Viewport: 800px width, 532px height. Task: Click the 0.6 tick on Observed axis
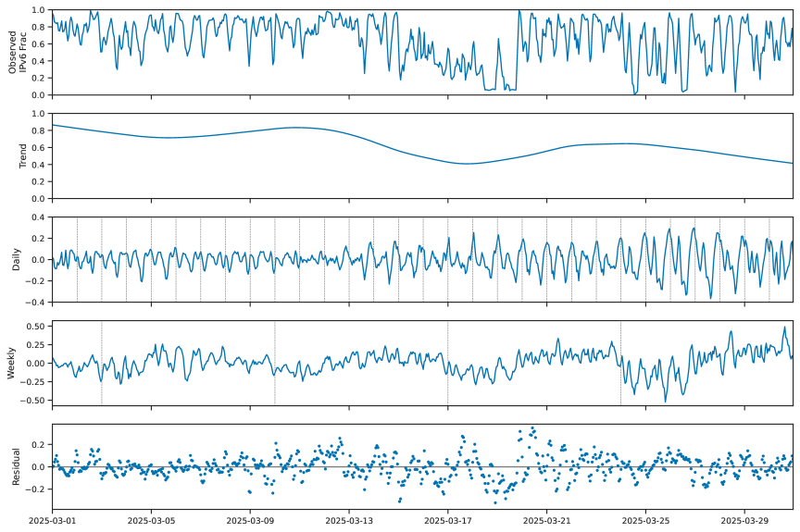[39, 44]
